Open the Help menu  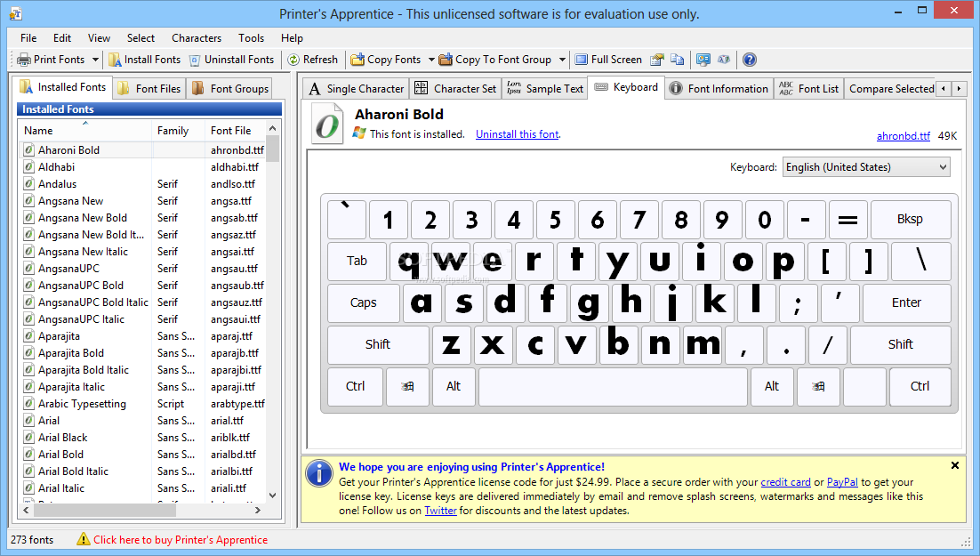(292, 38)
